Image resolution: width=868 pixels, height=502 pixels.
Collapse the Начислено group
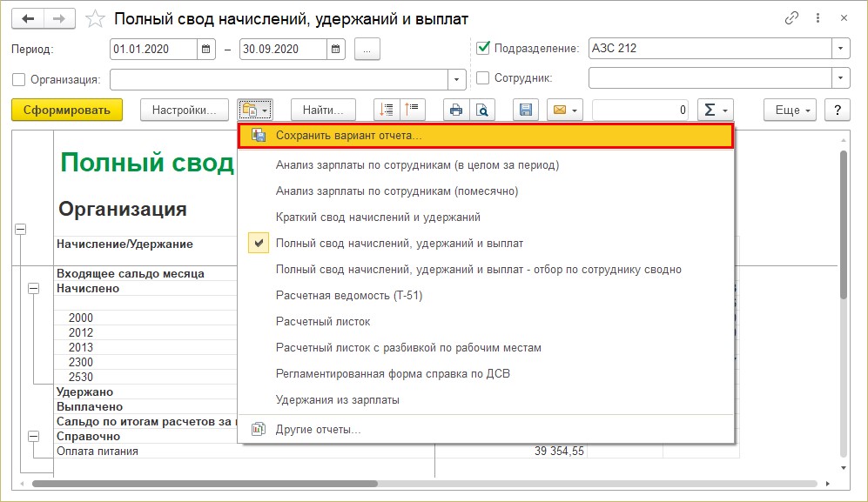(x=34, y=288)
